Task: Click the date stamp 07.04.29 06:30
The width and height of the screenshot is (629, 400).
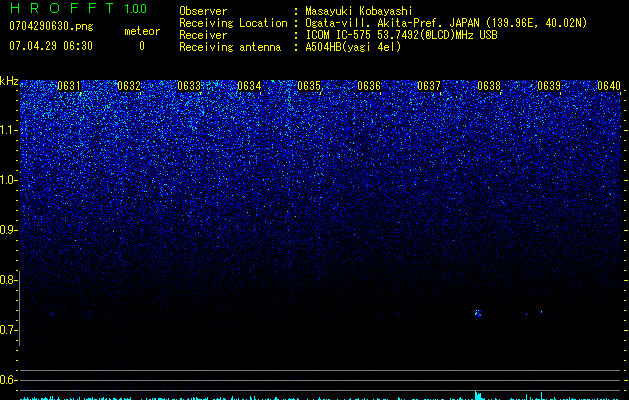Action: pos(51,46)
